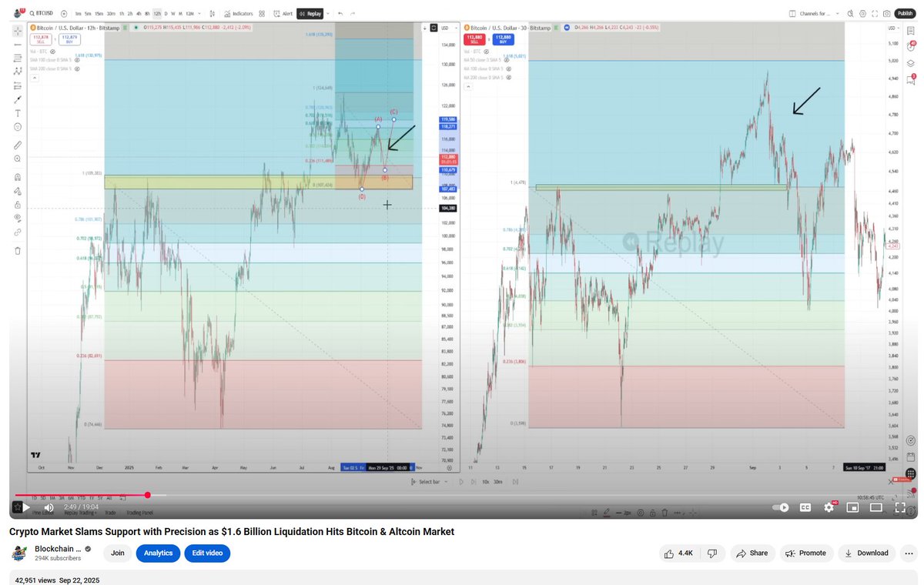This screenshot has height=585, width=924.
Task: Open the emoji icons tool
Action: tap(18, 127)
